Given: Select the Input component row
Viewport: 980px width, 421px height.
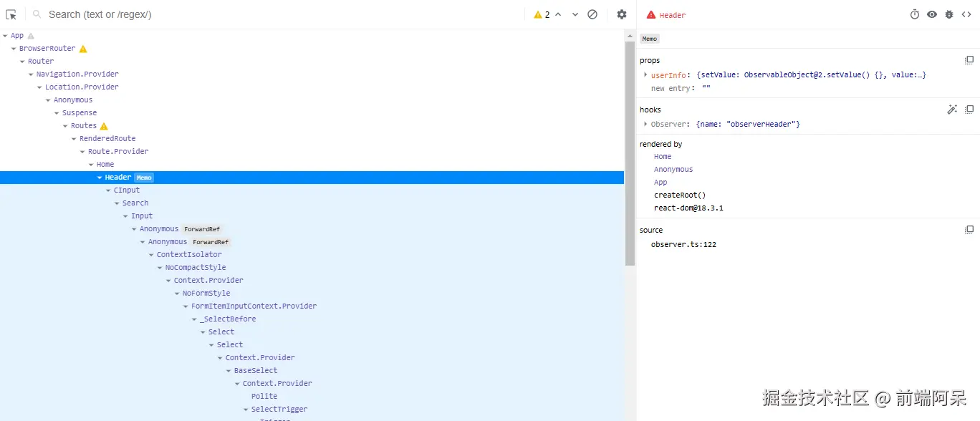Looking at the screenshot, I should click(x=312, y=216).
